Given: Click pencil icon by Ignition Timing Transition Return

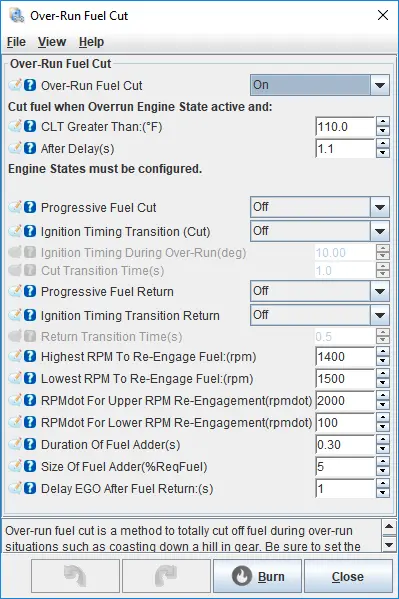Looking at the screenshot, I should [15, 315].
